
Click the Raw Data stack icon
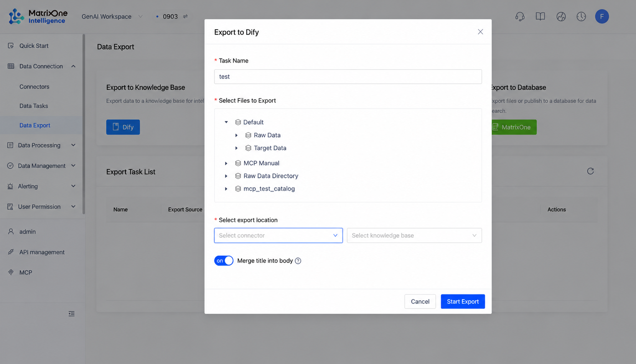pos(248,135)
